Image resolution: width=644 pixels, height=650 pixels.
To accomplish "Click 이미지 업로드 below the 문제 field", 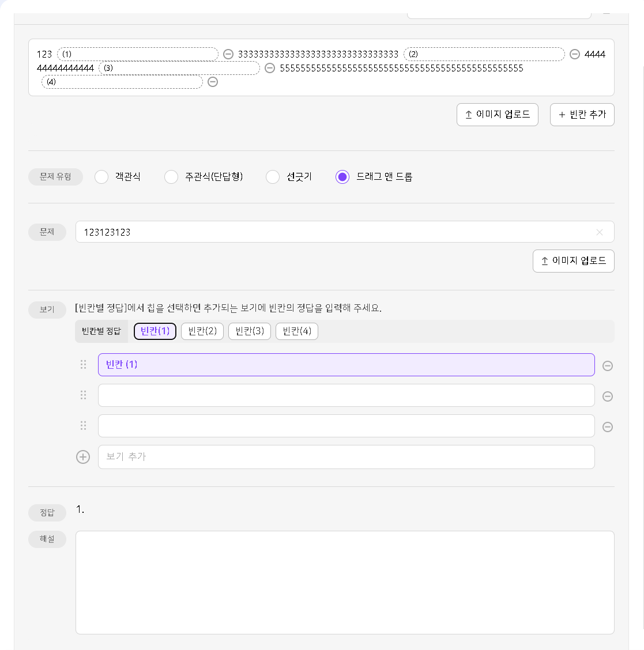I will 573,260.
